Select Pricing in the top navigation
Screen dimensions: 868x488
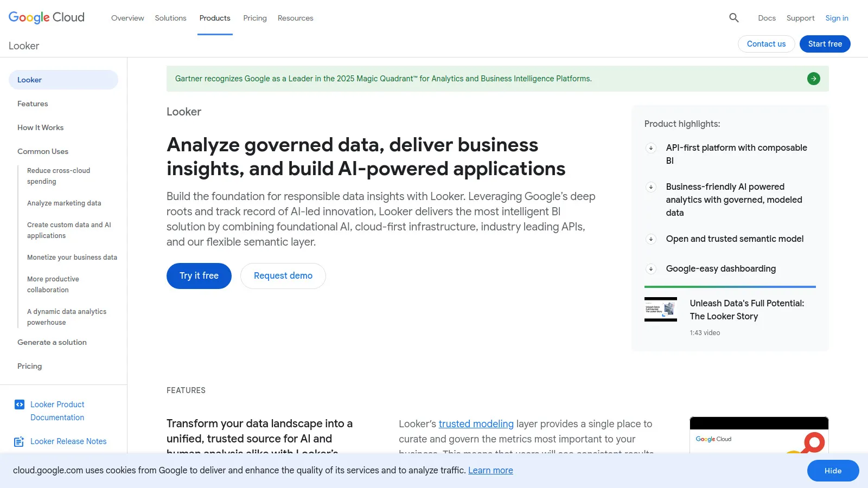[255, 18]
